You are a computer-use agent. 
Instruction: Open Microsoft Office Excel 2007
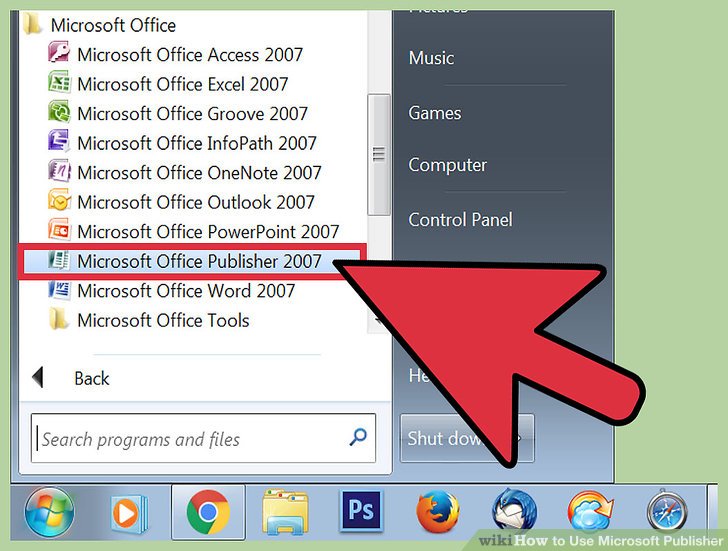[182, 84]
